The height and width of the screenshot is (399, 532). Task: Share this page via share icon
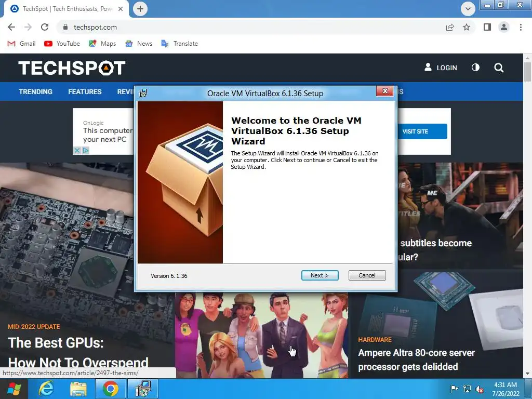(450, 27)
